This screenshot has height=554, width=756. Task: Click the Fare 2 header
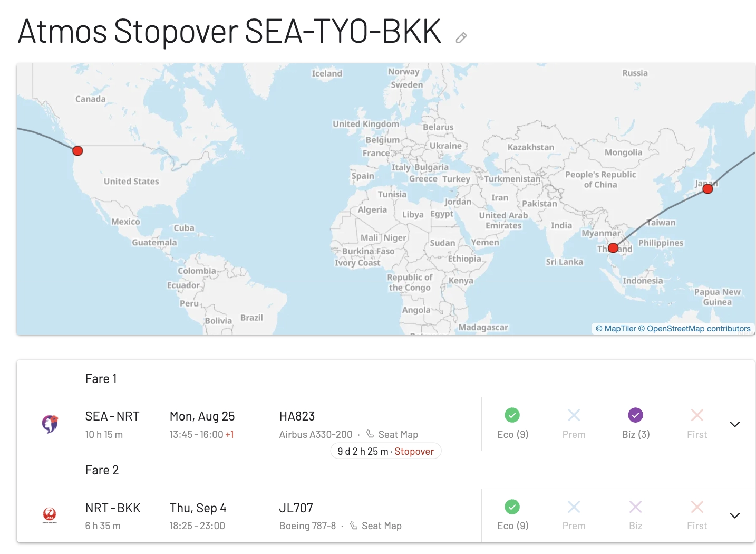tap(102, 470)
